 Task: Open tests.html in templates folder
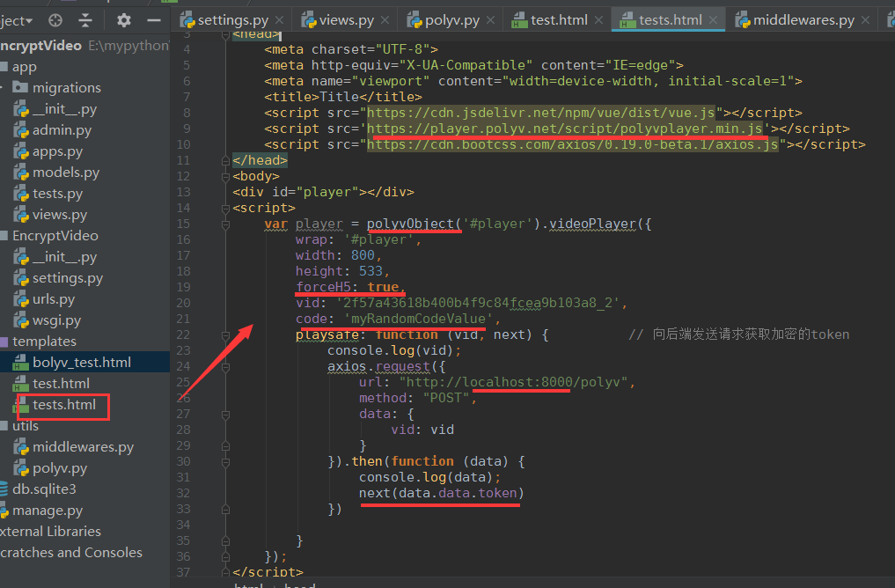click(x=64, y=405)
